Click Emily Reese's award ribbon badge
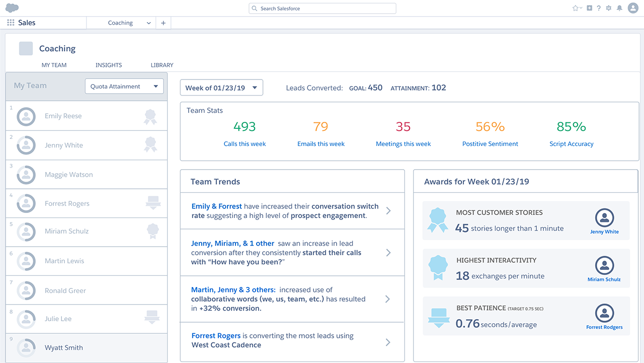 tap(150, 117)
